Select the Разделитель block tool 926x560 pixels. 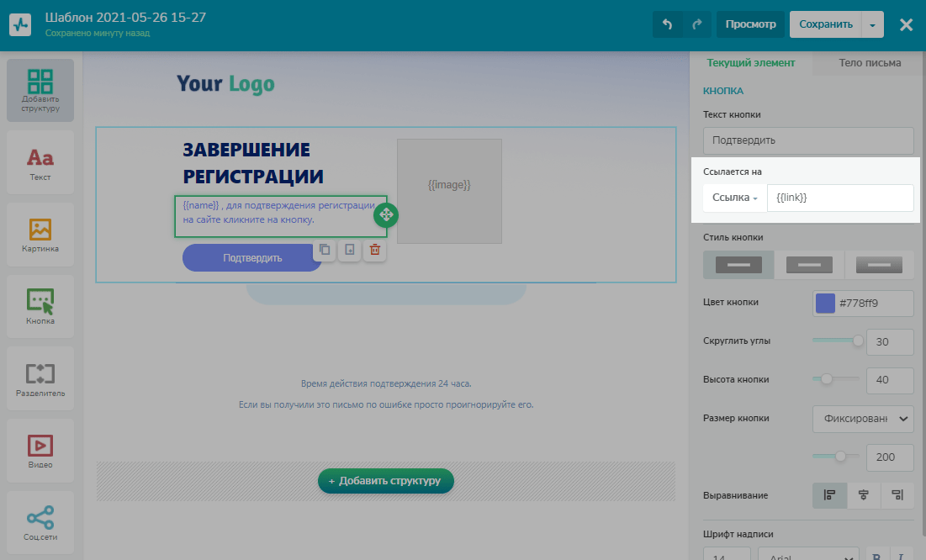(40, 378)
